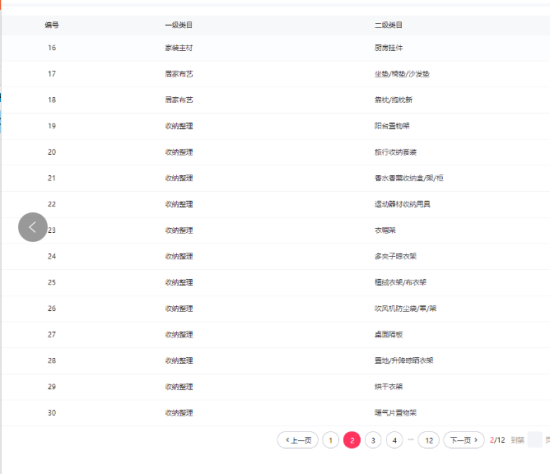Select table row numbered 16
Viewport: 550px width, 474px height.
[276, 48]
